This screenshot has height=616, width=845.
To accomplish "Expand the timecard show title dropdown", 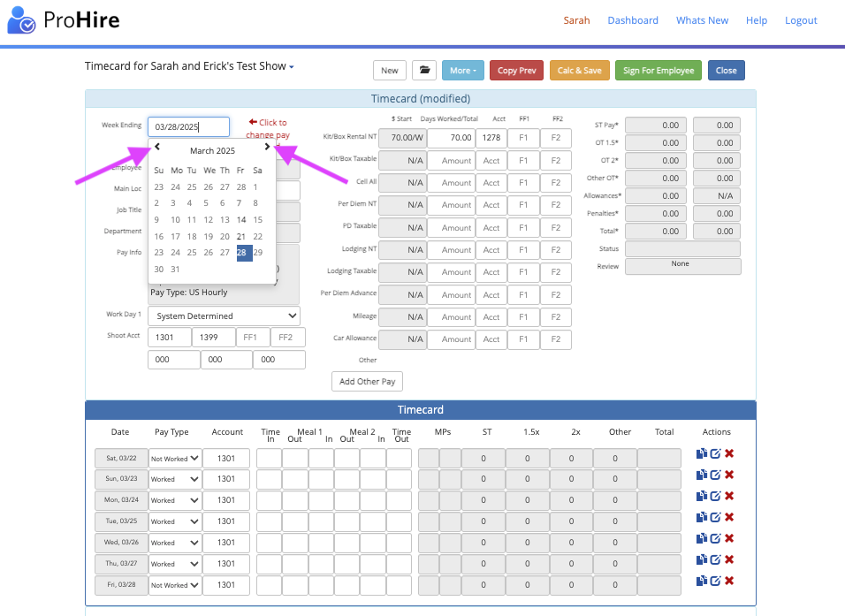I will pyautogui.click(x=292, y=67).
